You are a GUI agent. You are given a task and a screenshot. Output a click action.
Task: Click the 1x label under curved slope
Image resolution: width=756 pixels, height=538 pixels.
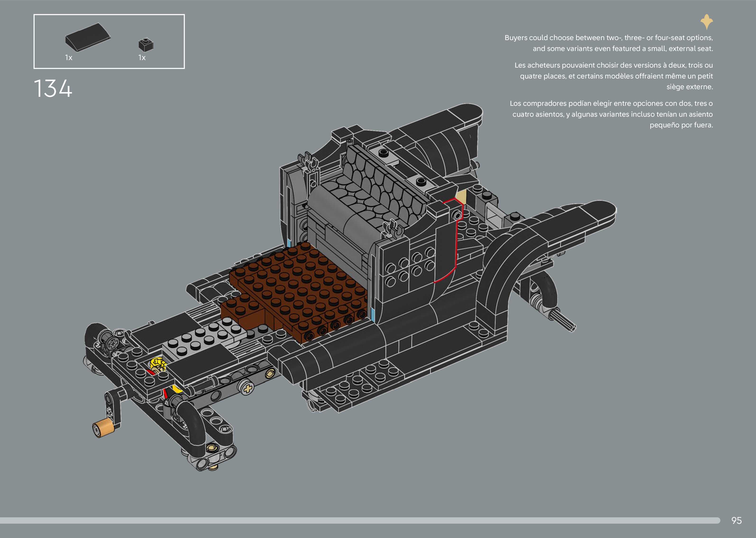tap(69, 58)
